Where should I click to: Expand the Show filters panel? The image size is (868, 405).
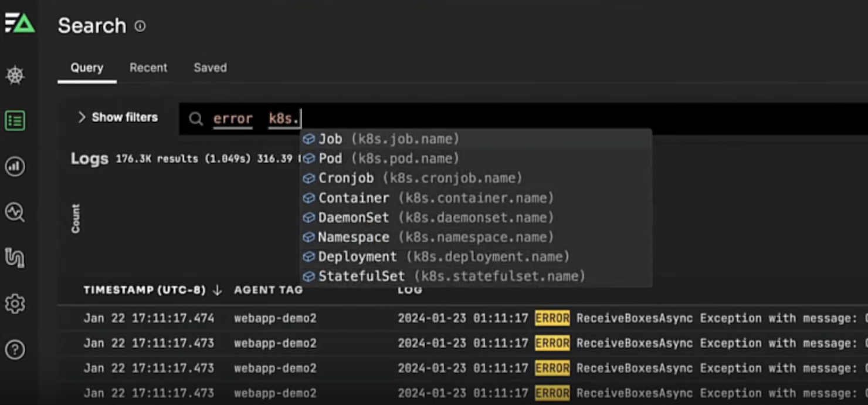(118, 117)
